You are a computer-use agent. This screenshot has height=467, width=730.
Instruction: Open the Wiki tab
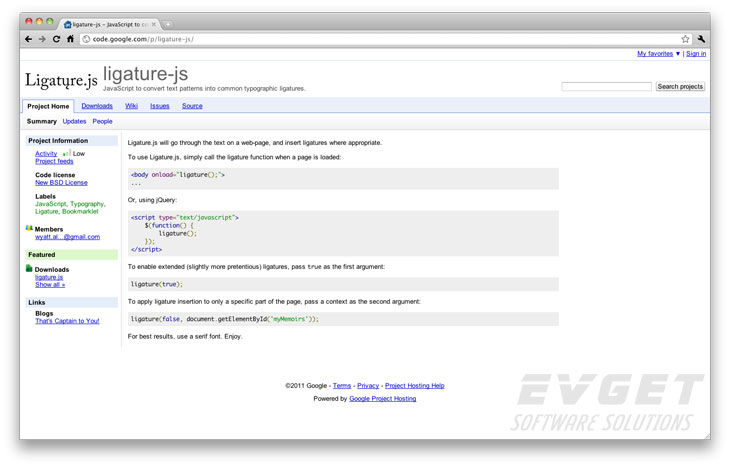[131, 106]
